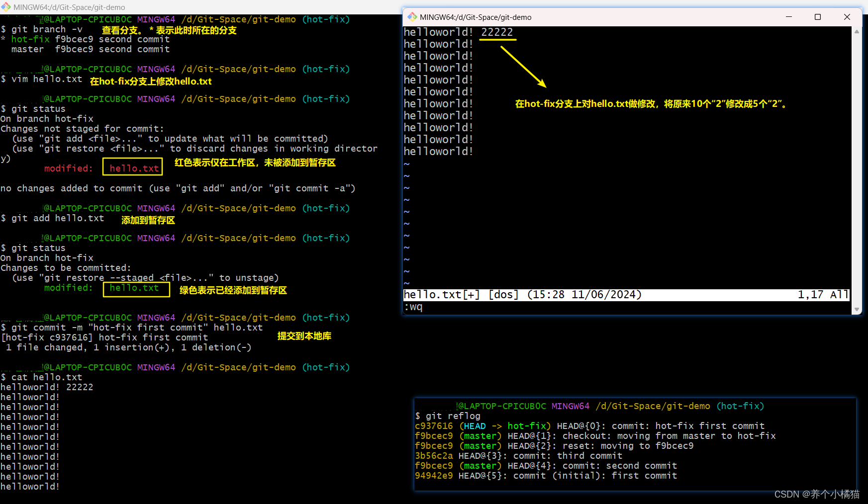Click '[dos]' format indicator in vim status line

pos(503,295)
